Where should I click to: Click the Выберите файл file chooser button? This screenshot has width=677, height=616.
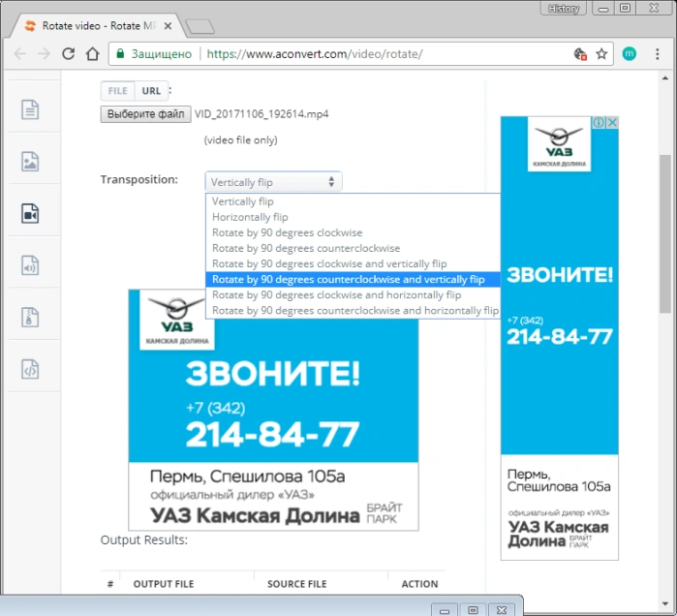point(146,114)
